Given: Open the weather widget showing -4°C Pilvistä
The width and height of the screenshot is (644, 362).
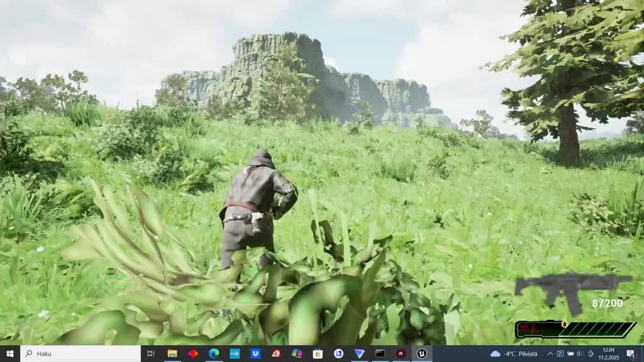Looking at the screenshot, I should tap(514, 354).
